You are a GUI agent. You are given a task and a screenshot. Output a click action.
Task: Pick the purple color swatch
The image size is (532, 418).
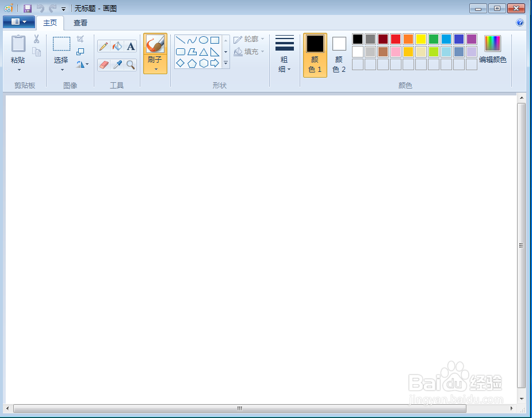tap(472, 39)
